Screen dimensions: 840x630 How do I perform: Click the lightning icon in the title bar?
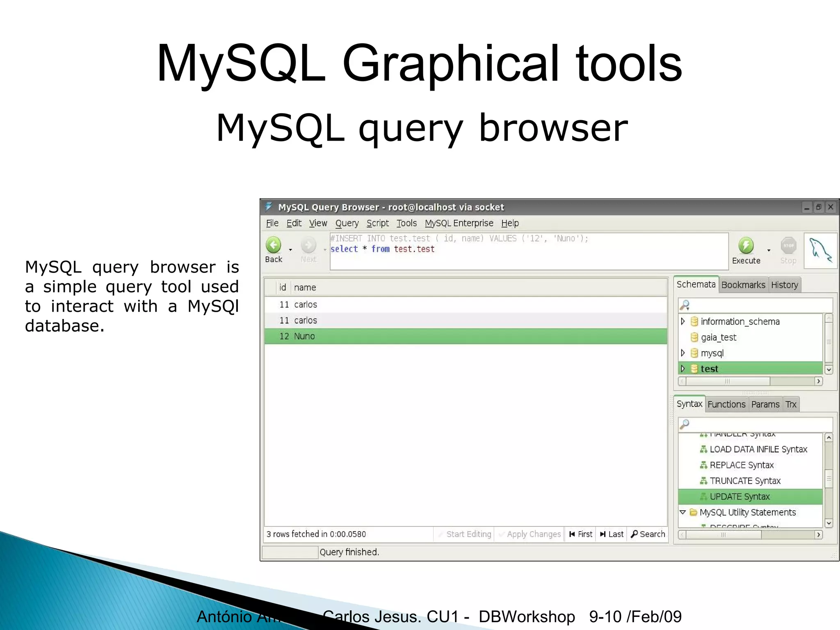tap(269, 207)
